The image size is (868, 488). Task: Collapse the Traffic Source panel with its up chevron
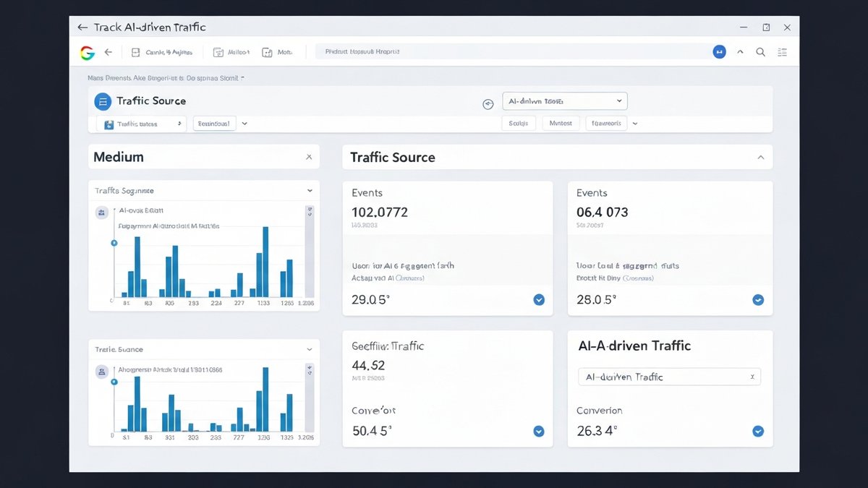point(760,157)
